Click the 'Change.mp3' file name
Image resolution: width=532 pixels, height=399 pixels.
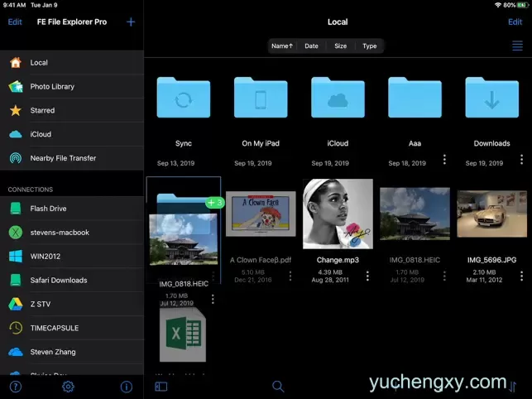click(x=338, y=260)
